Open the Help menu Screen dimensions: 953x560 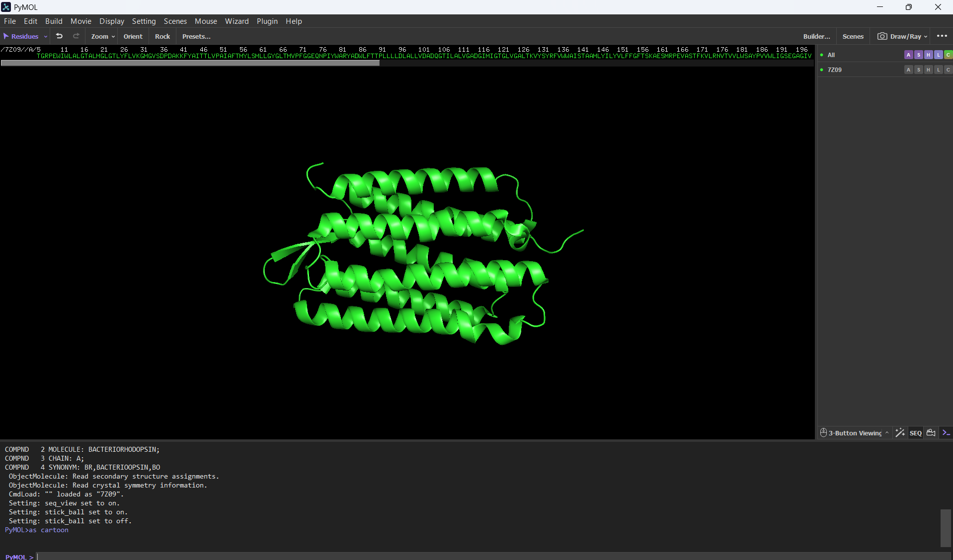(294, 21)
